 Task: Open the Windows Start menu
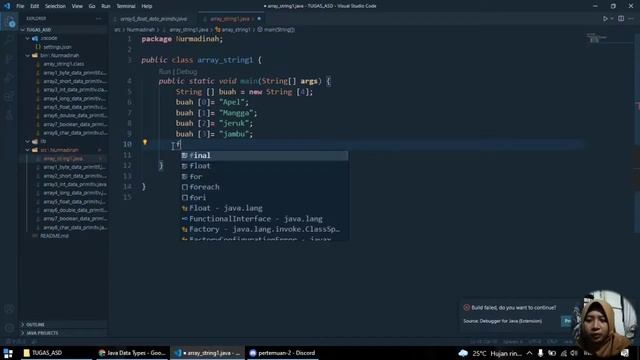[x=8, y=353]
